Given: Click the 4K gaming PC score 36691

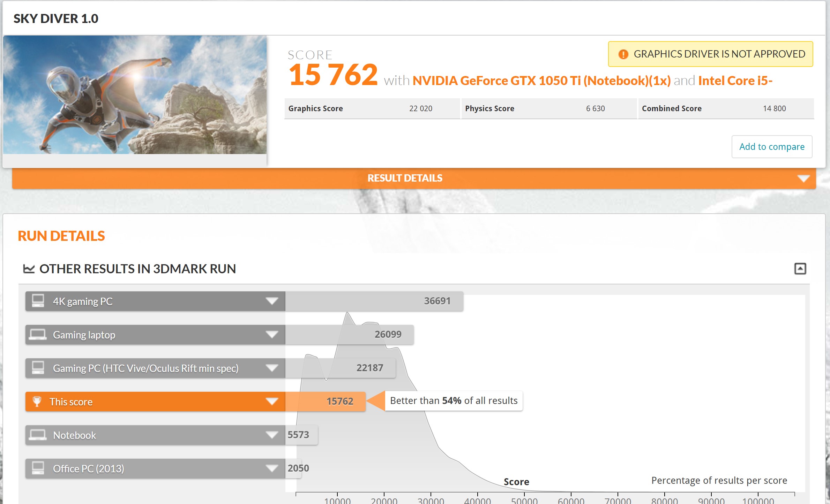Looking at the screenshot, I should click(x=437, y=301).
